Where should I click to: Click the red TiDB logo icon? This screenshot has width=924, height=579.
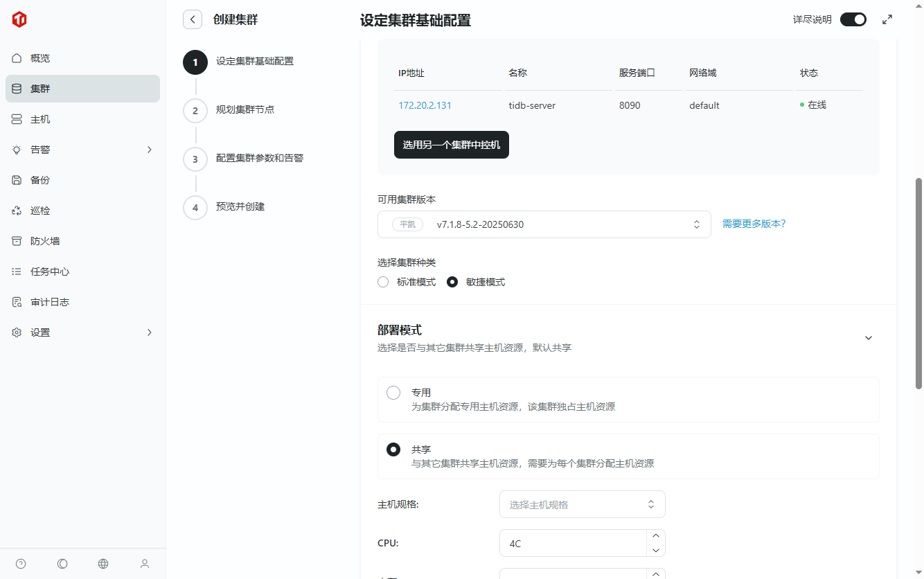(19, 20)
